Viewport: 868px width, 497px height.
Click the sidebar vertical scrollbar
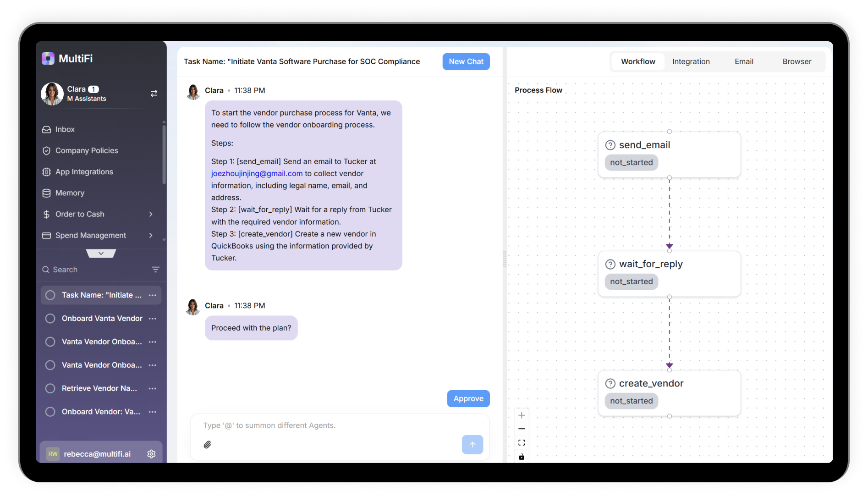[164, 155]
